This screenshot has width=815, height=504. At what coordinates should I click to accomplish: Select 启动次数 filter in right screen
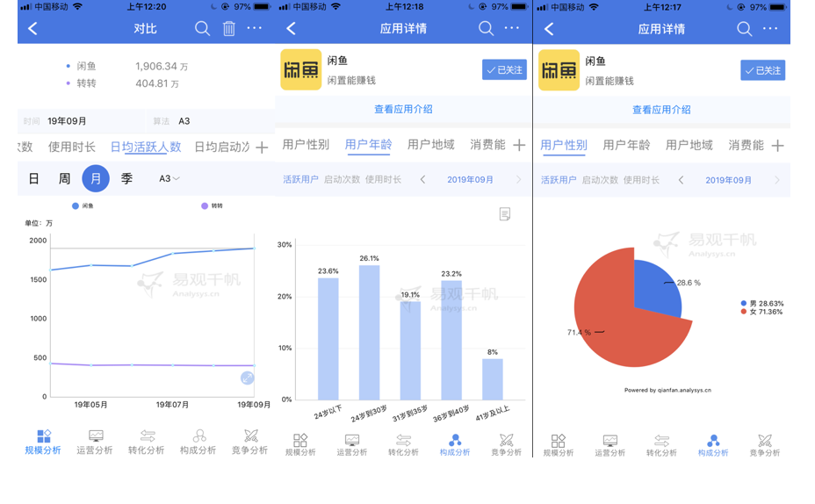click(601, 180)
